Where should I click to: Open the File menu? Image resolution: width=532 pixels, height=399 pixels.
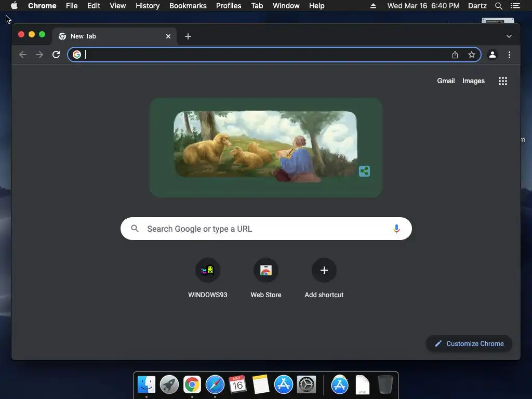point(72,6)
